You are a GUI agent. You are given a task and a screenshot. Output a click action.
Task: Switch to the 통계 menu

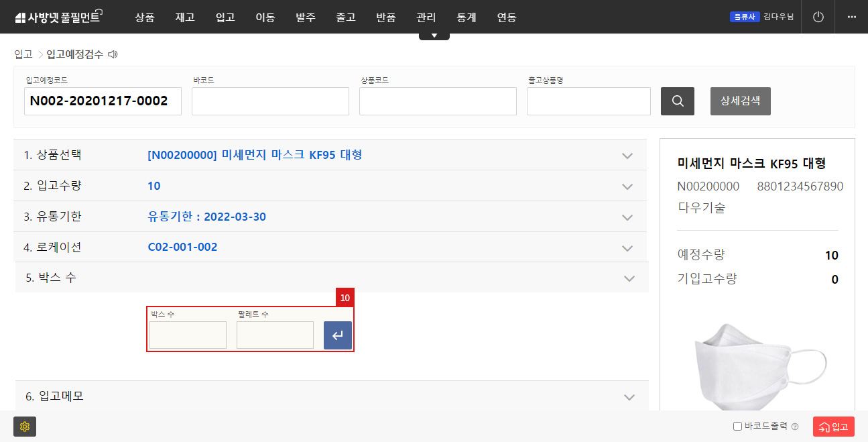(x=466, y=17)
